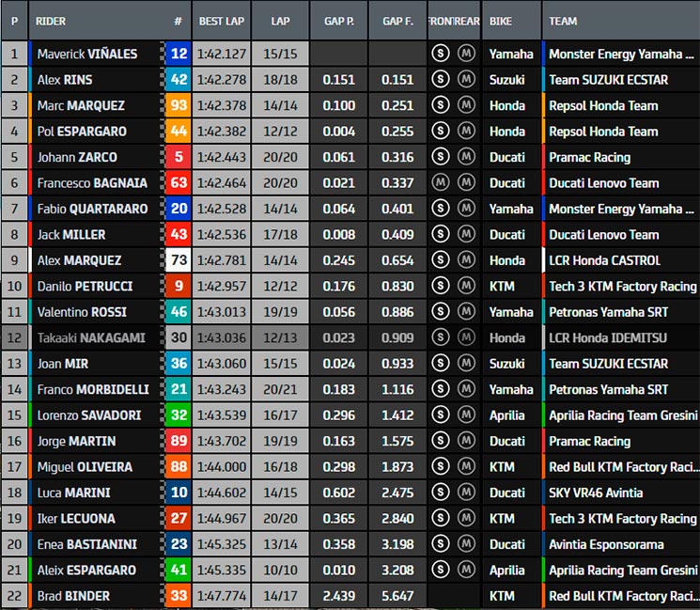
Task: Click team name SKY VR46 Avintia
Action: (596, 493)
